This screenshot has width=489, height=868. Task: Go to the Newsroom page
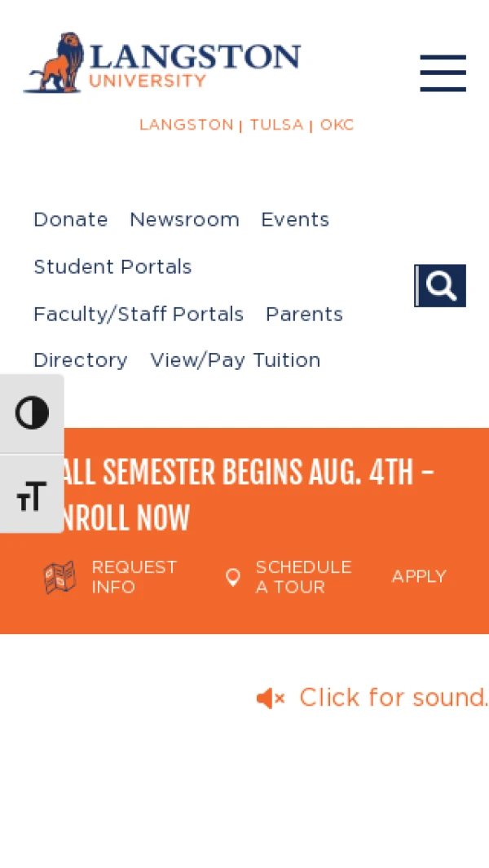coord(184,220)
